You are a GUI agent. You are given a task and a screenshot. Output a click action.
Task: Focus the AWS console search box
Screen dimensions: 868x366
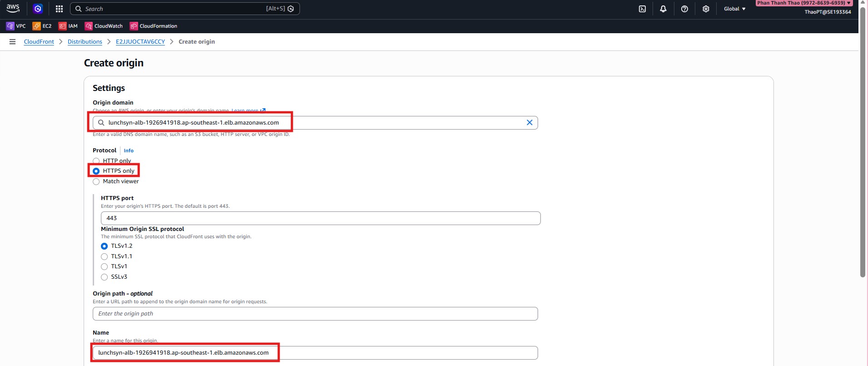tap(185, 9)
